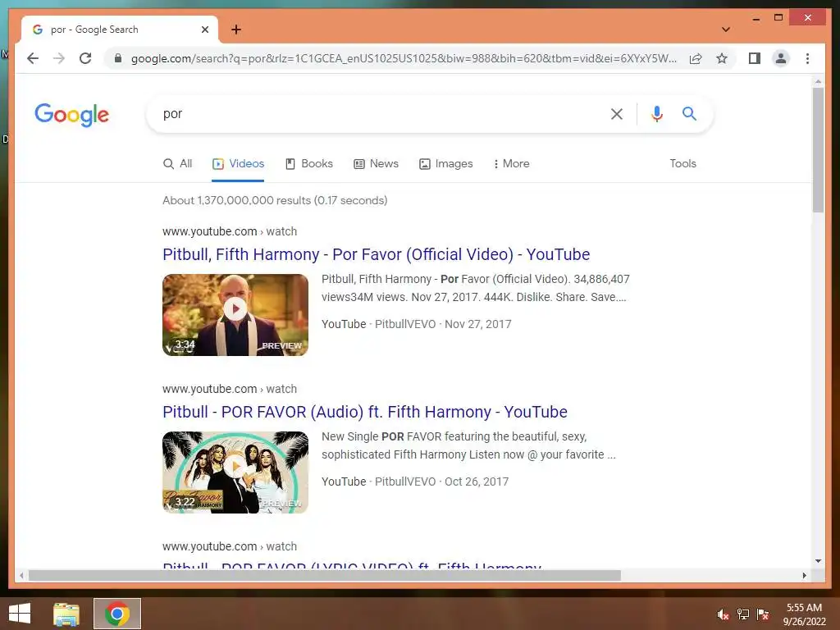Select the 'por - Google Search' browser tab
Viewport: 840px width, 630px height.
coord(120,30)
